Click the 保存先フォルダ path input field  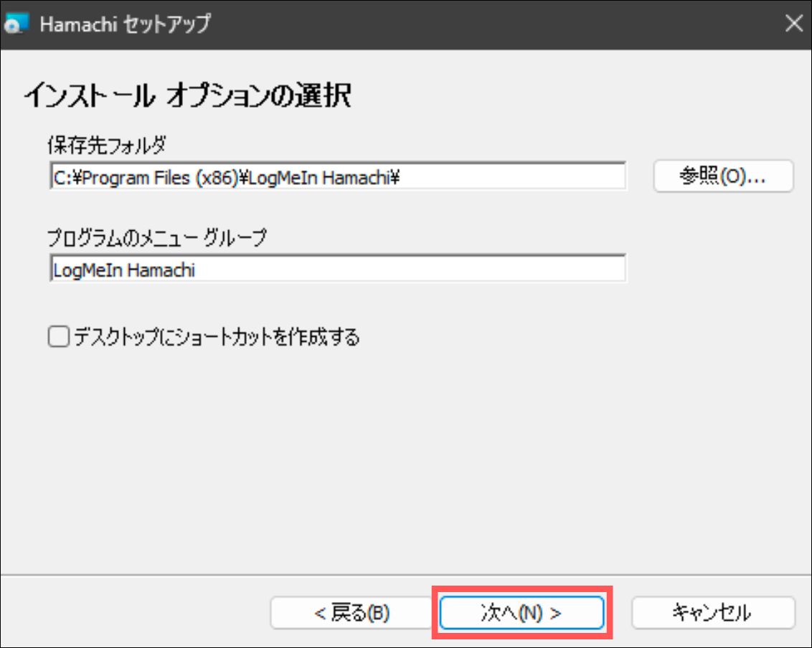point(338,176)
